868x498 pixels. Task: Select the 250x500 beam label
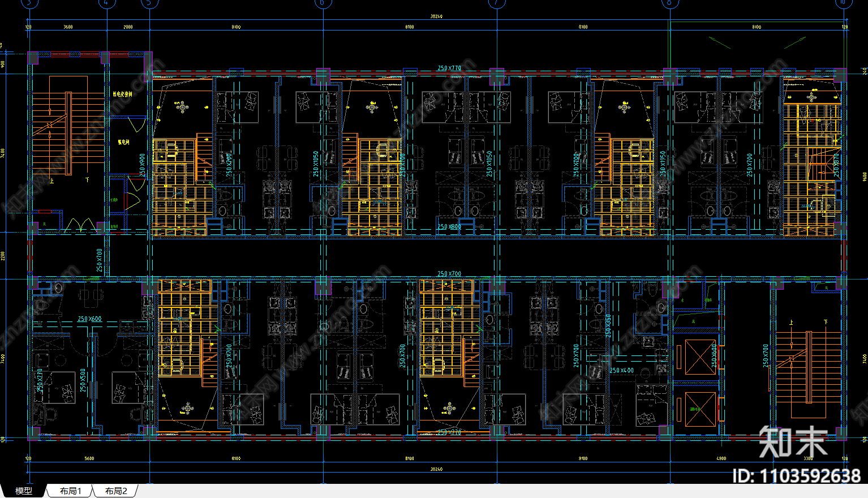pos(83,380)
